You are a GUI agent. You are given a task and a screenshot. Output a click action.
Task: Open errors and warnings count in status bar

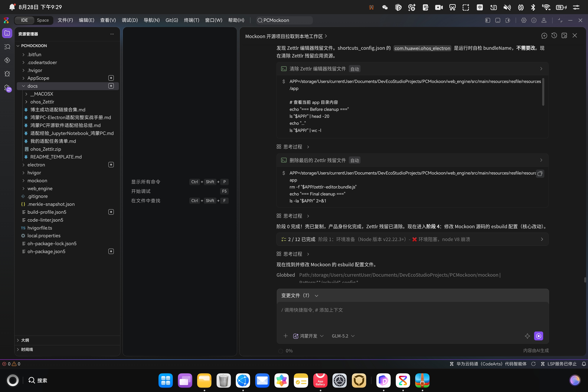[x=11, y=364]
